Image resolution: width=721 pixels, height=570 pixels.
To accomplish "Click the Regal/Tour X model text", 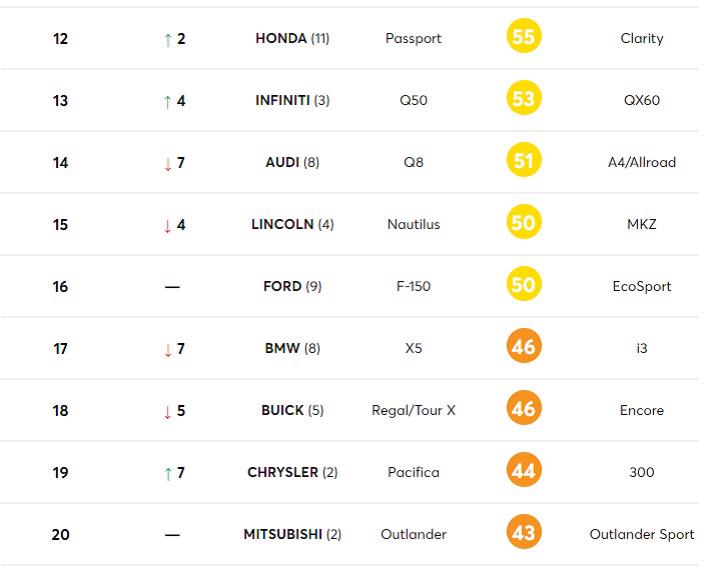I will pyautogui.click(x=414, y=410).
